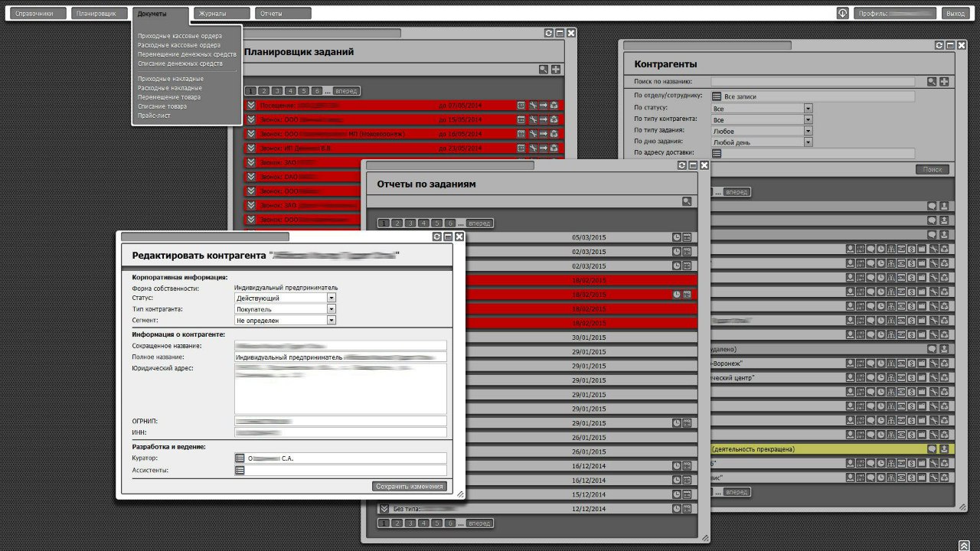Click the download icon beside Профиль
This screenshot has height=551, width=980.
(842, 13)
